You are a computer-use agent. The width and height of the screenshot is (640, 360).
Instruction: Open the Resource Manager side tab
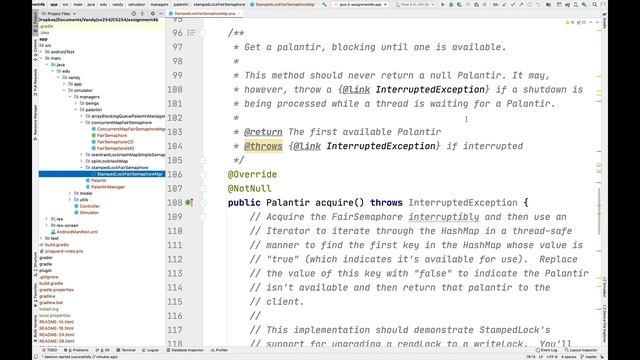(x=36, y=122)
